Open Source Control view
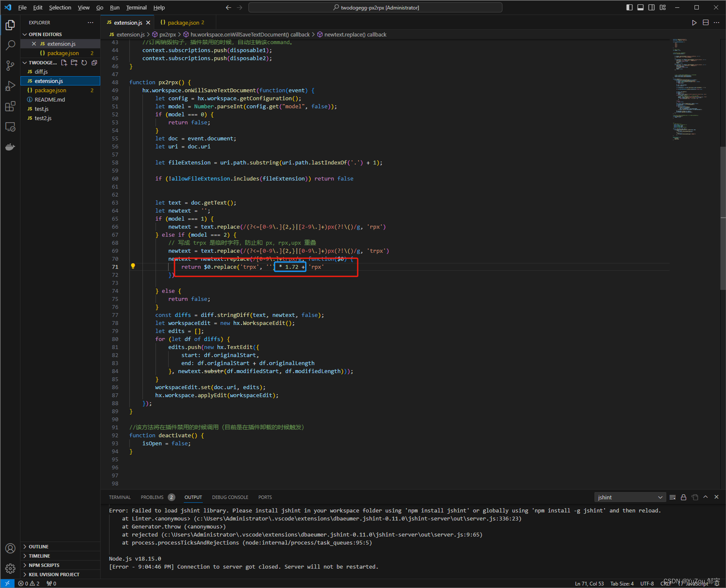The width and height of the screenshot is (726, 588). (10, 66)
